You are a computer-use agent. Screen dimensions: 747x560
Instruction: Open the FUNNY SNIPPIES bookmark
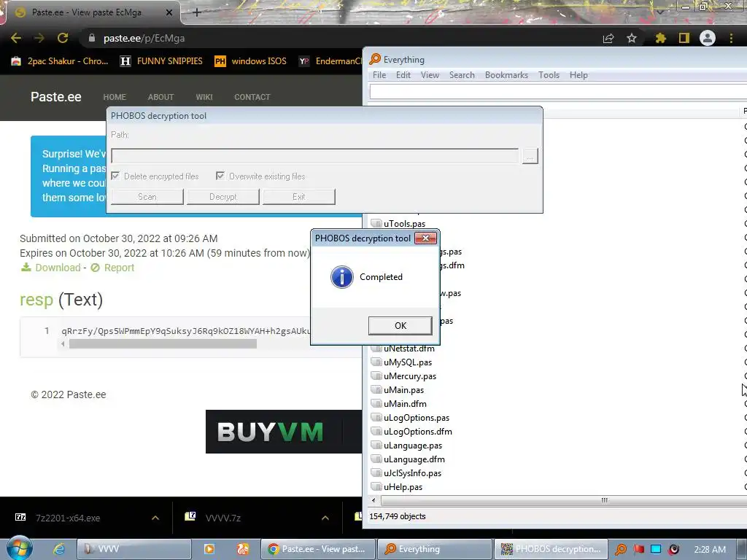point(161,61)
